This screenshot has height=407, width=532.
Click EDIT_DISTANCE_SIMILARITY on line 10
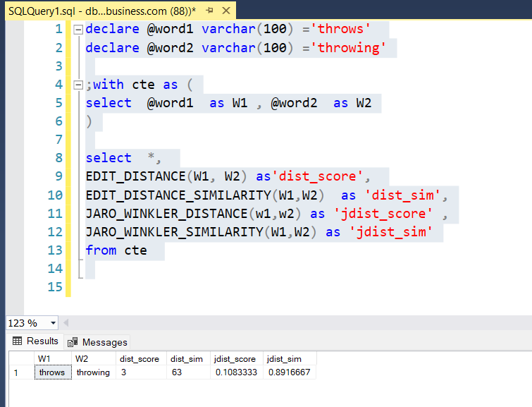click(x=178, y=195)
